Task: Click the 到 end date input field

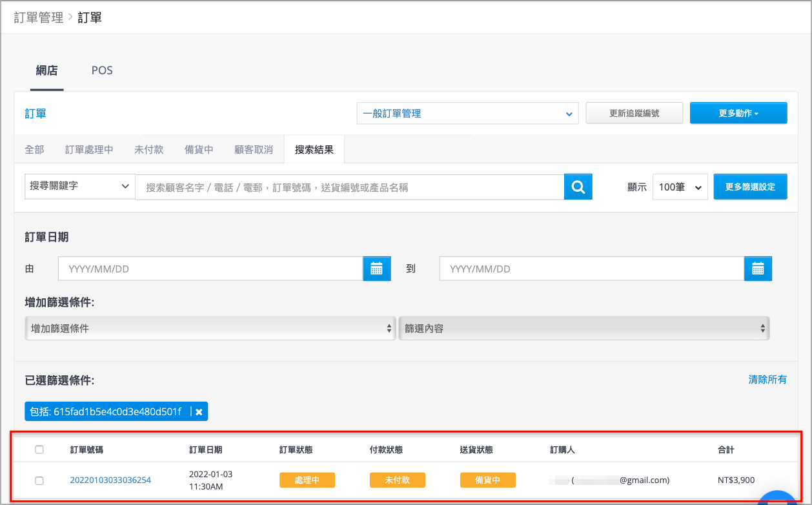Action: click(x=592, y=269)
